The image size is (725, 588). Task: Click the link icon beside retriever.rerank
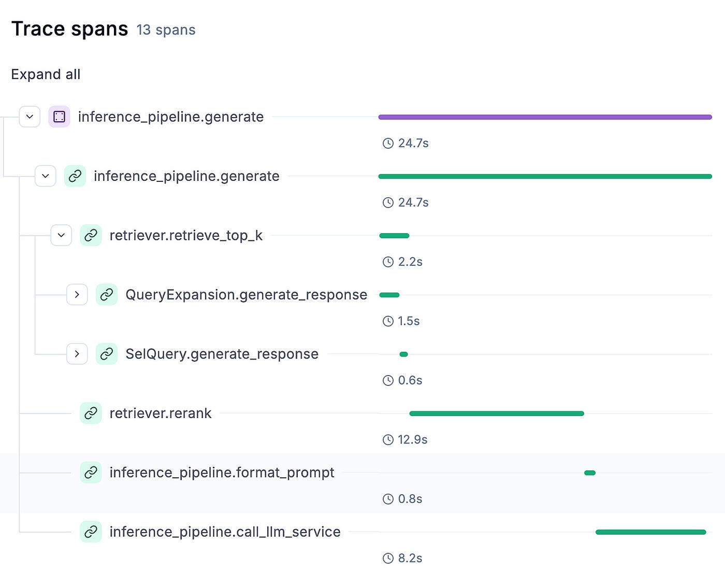(91, 413)
